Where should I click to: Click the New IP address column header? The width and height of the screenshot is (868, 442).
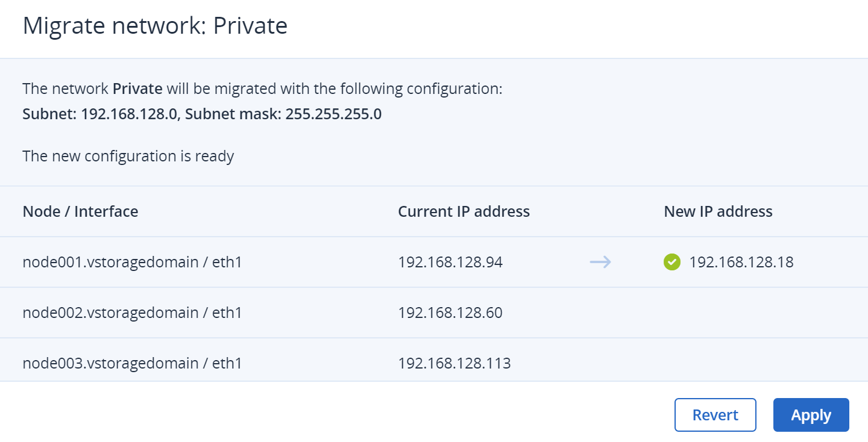pyautogui.click(x=718, y=211)
